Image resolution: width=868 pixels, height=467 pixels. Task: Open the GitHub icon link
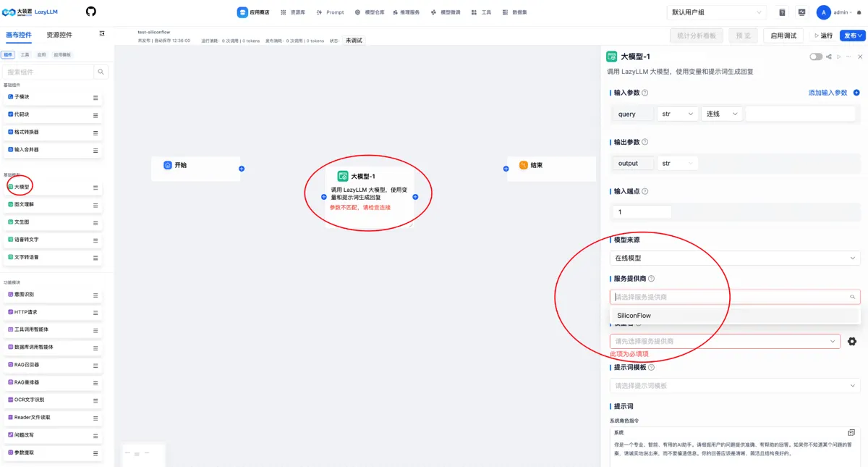pyautogui.click(x=90, y=12)
